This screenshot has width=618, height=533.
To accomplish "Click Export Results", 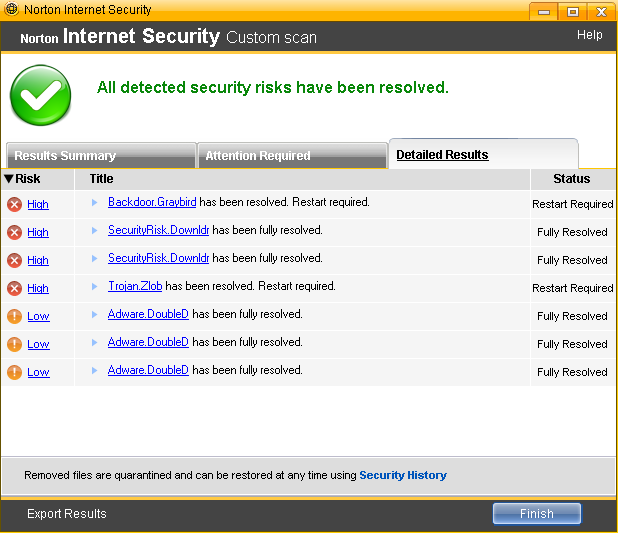I will tap(67, 514).
